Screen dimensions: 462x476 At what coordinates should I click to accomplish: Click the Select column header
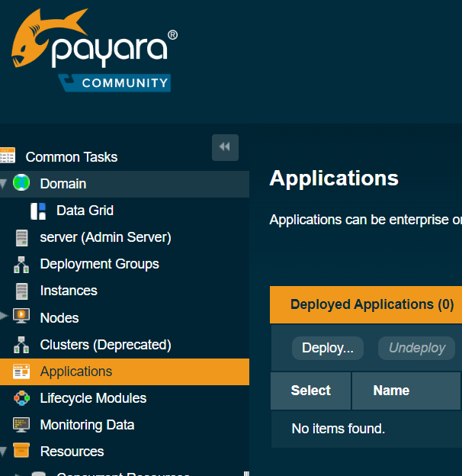(x=310, y=391)
